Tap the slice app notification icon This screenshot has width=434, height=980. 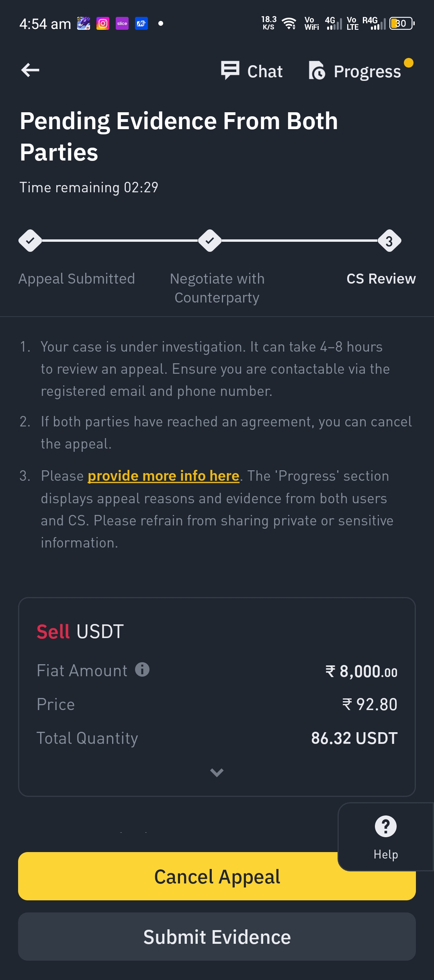click(122, 23)
